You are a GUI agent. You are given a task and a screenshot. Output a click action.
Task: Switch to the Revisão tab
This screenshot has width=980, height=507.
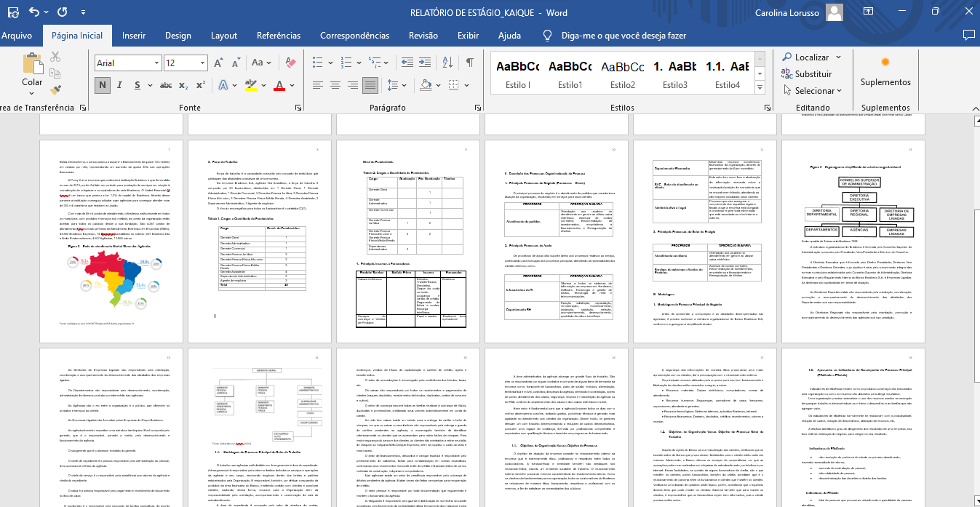click(423, 35)
